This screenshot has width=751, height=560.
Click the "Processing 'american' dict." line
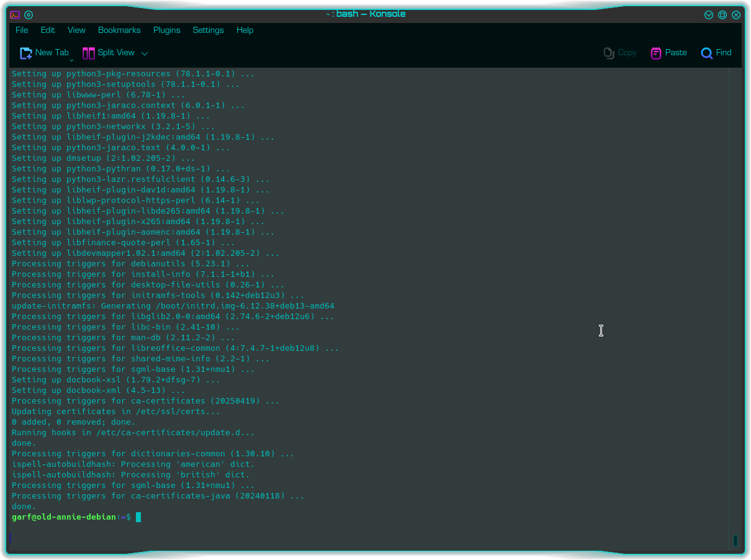coord(133,464)
